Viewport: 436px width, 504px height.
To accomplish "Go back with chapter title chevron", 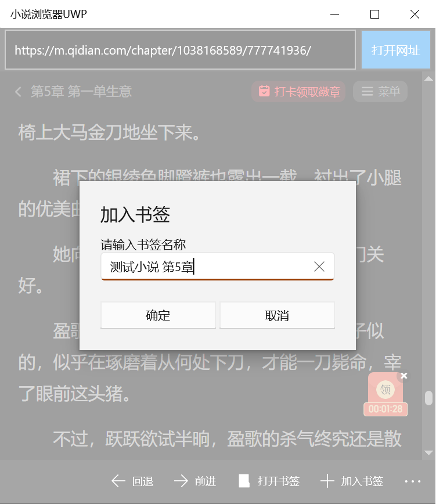I will pyautogui.click(x=19, y=92).
